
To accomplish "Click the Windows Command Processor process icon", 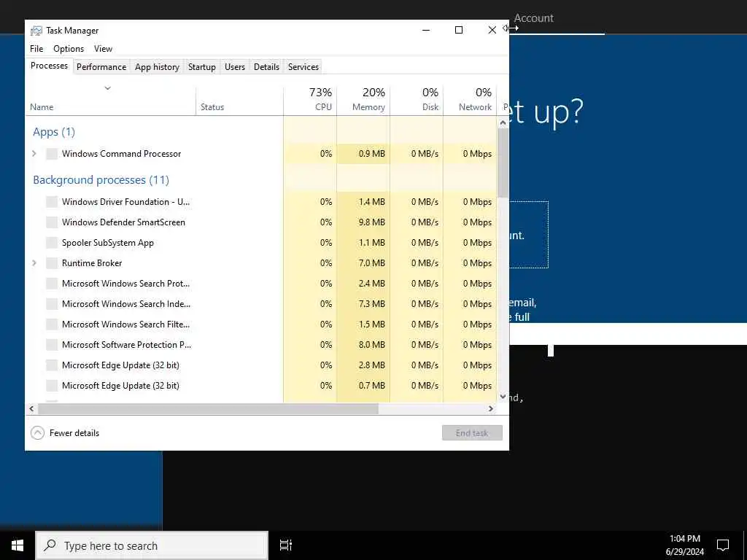I will (x=52, y=154).
